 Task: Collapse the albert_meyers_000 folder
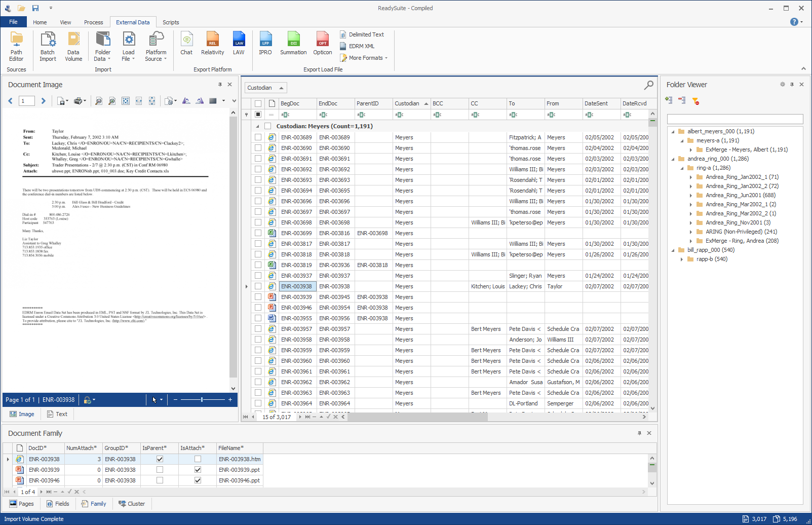[673, 132]
